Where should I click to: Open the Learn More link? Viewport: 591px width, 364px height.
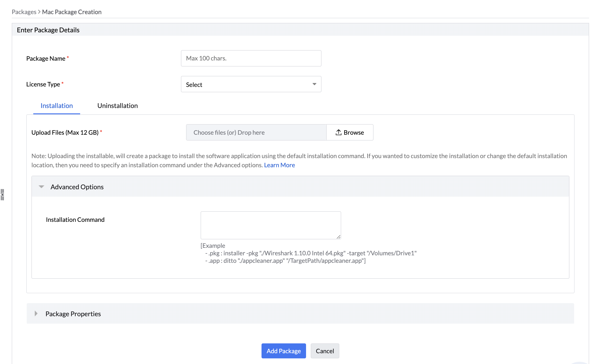(x=279, y=165)
